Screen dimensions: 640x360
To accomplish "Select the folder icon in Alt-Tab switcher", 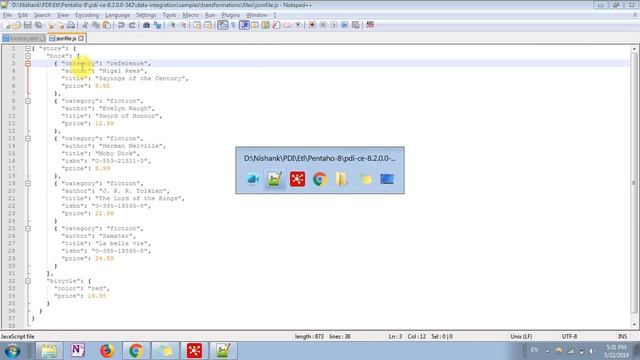I will pos(342,179).
